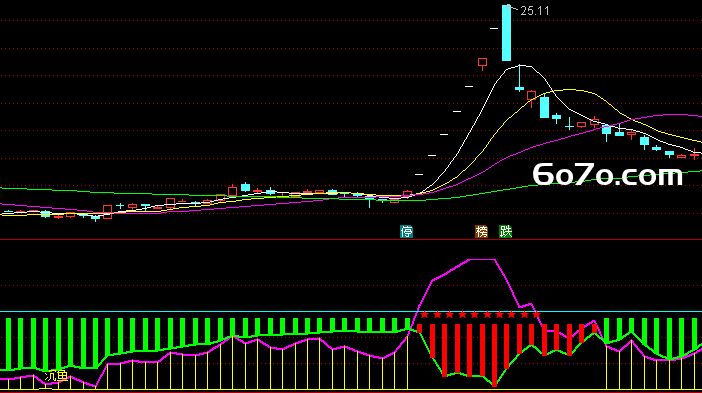Viewport: 702px width, 393px height.
Task: Select the highest white dash marker
Action: coord(494,29)
